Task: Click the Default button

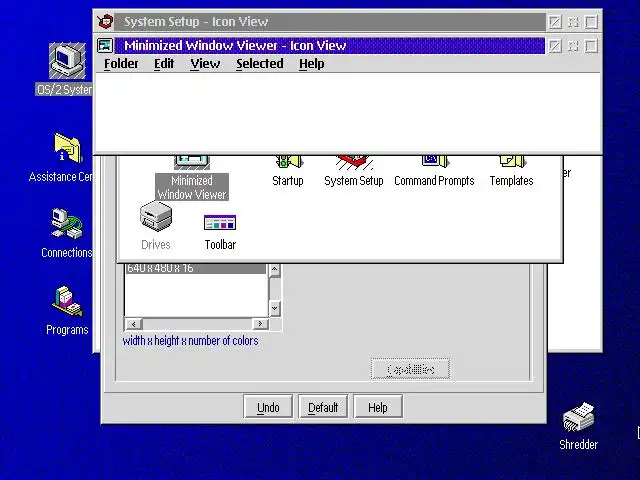Action: 323,407
